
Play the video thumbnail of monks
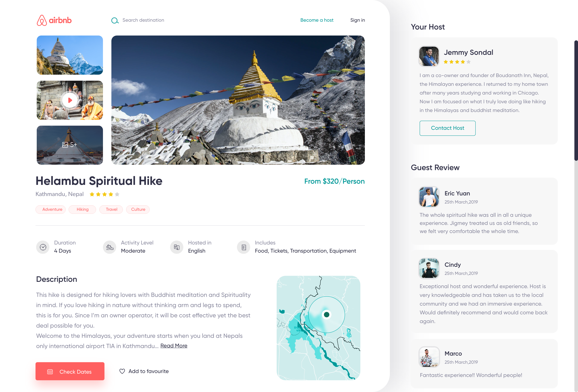coord(70,100)
